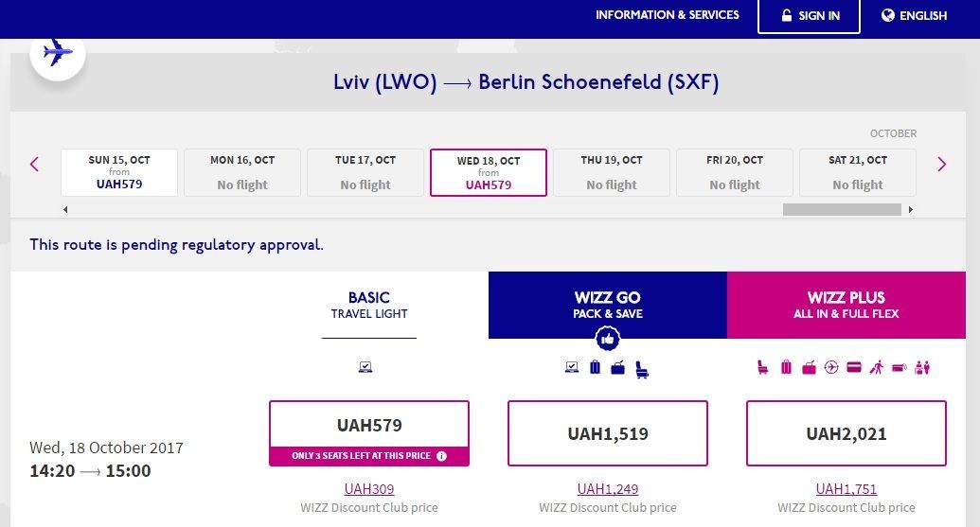Open info icon on seats-left banner
Viewport: 980px width, 527px height.
tap(442, 456)
